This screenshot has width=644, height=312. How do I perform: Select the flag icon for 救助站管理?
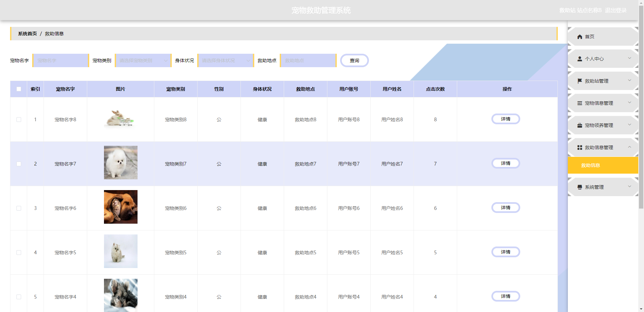pos(580,81)
